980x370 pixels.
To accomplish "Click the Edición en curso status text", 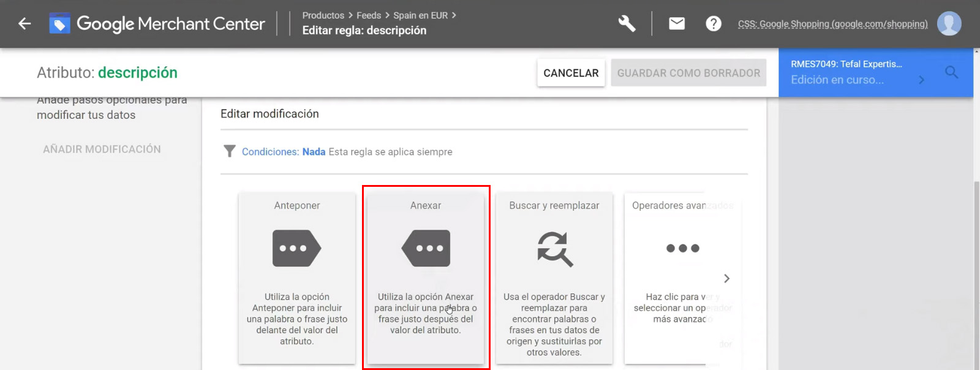I will [837, 80].
